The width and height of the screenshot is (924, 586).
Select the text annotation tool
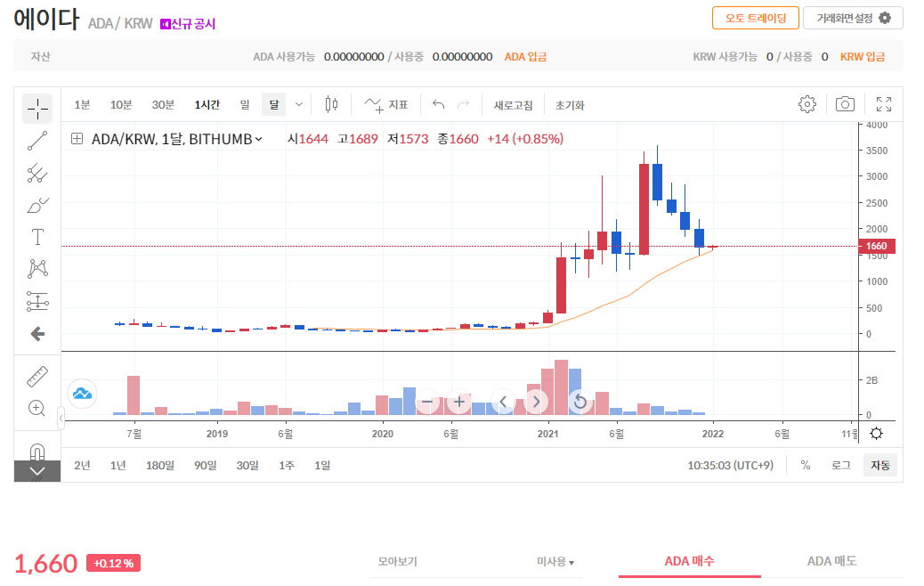(37, 237)
